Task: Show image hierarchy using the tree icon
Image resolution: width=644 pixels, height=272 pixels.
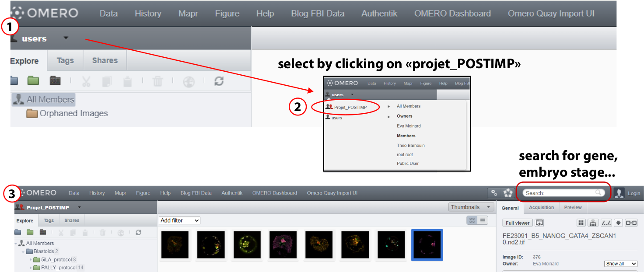Action: pyautogui.click(x=593, y=223)
